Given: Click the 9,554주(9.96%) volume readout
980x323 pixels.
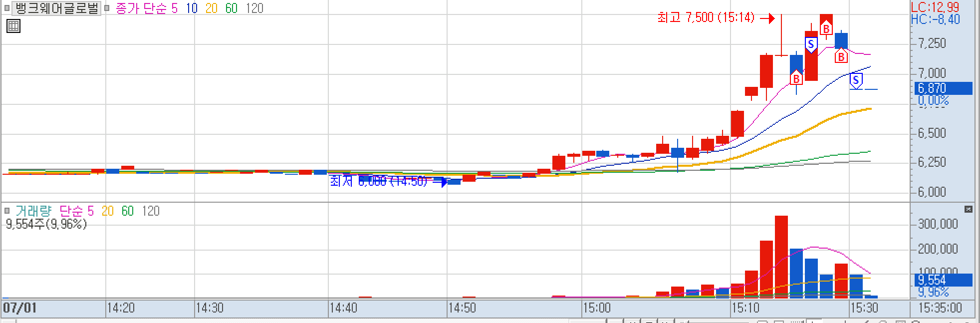Looking at the screenshot, I should (x=46, y=224).
